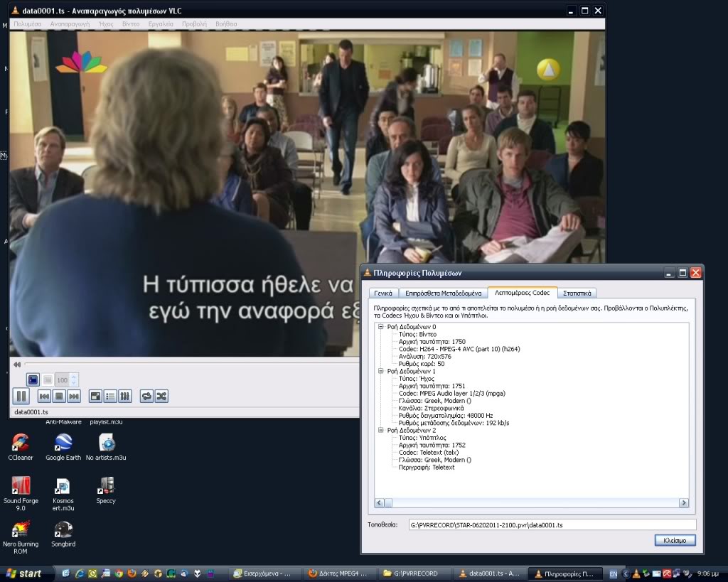The height and width of the screenshot is (582, 728).
Task: Collapse the Ροή Δεδομένων 2 tree node
Action: pos(380,430)
